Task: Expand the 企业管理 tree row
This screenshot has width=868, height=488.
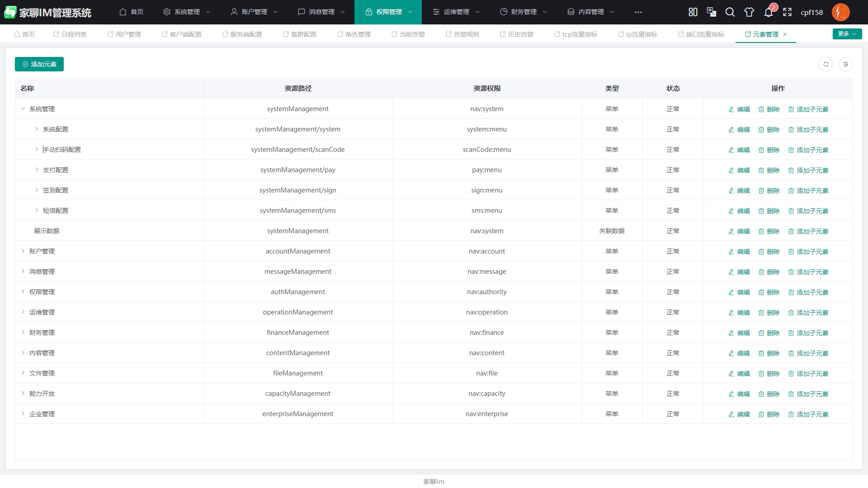Action: tap(23, 414)
